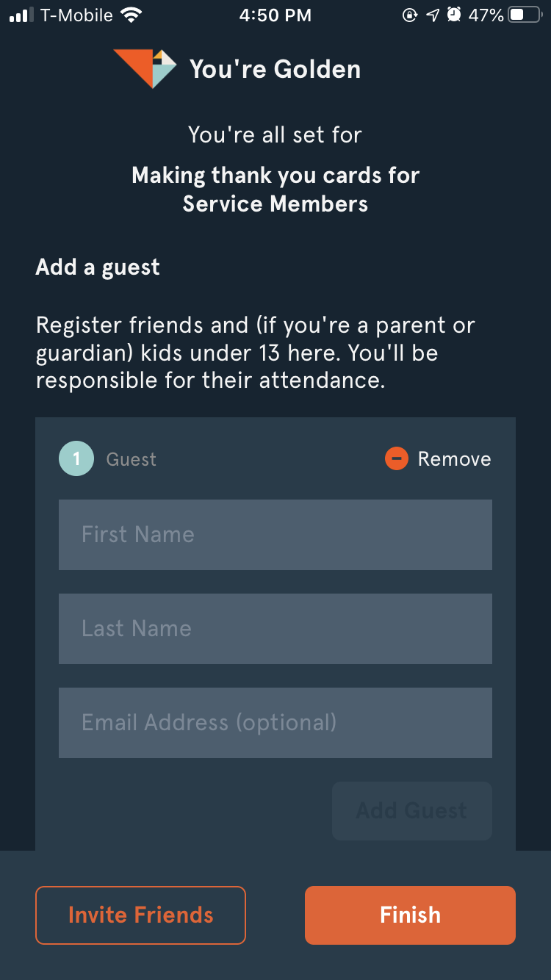Tap the alarm clock status icon
Viewport: 551px width, 980px height.
click(x=455, y=15)
